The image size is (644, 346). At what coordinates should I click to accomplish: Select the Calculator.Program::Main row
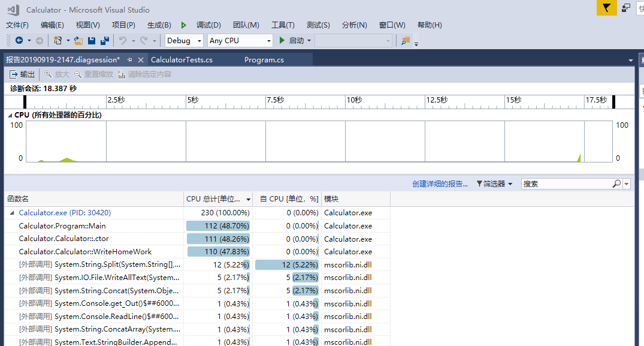(197, 225)
